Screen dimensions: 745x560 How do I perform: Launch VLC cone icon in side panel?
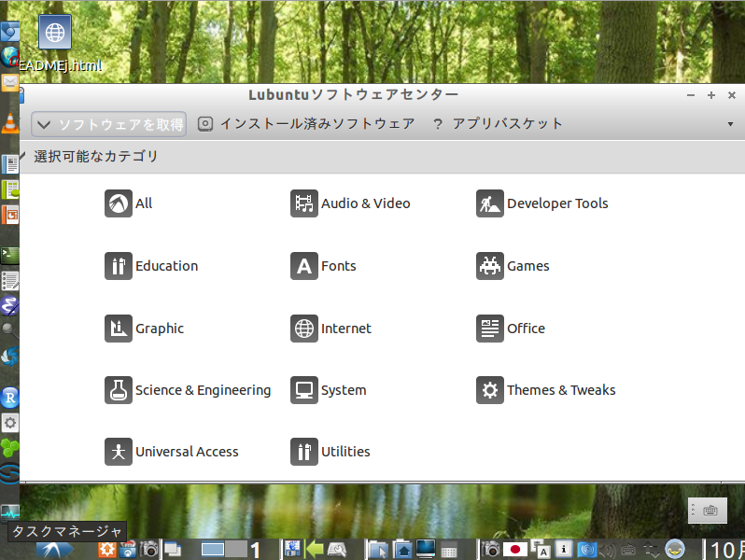point(10,123)
